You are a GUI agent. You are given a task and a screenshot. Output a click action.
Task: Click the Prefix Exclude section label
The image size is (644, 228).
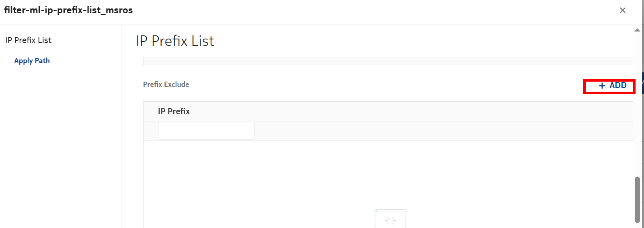point(166,84)
